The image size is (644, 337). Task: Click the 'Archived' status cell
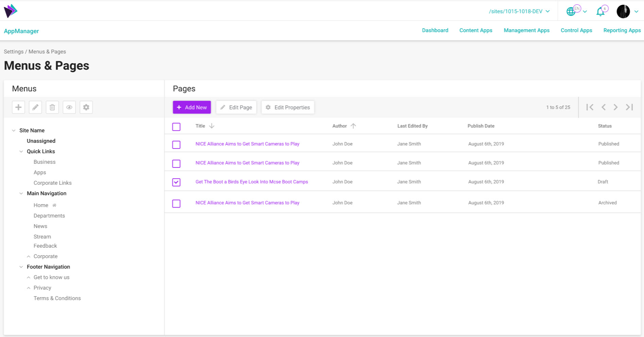pyautogui.click(x=607, y=203)
